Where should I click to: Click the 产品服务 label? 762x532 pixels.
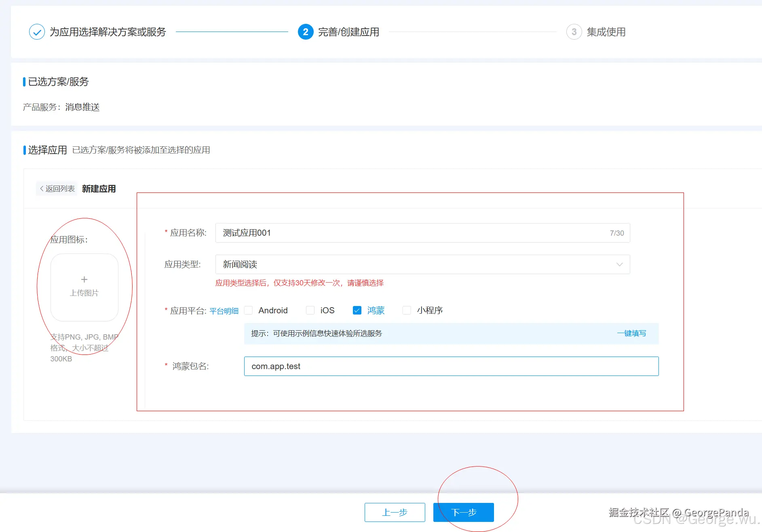pos(42,107)
